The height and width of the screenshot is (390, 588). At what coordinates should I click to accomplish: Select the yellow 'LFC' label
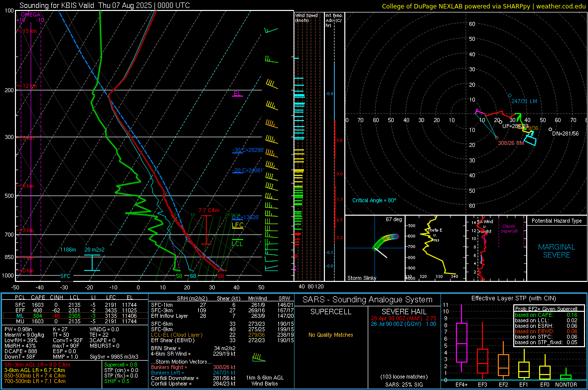click(x=237, y=225)
